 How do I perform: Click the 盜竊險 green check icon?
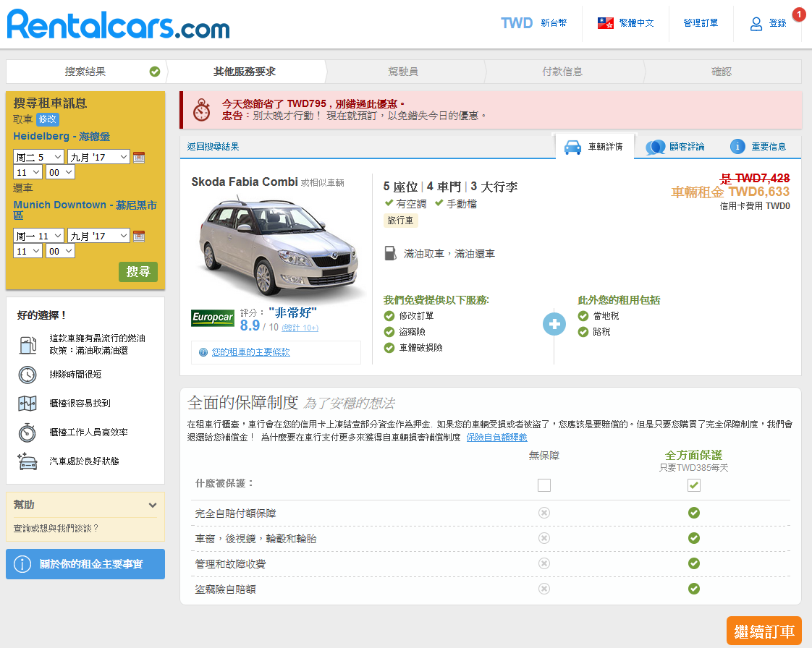(x=389, y=332)
